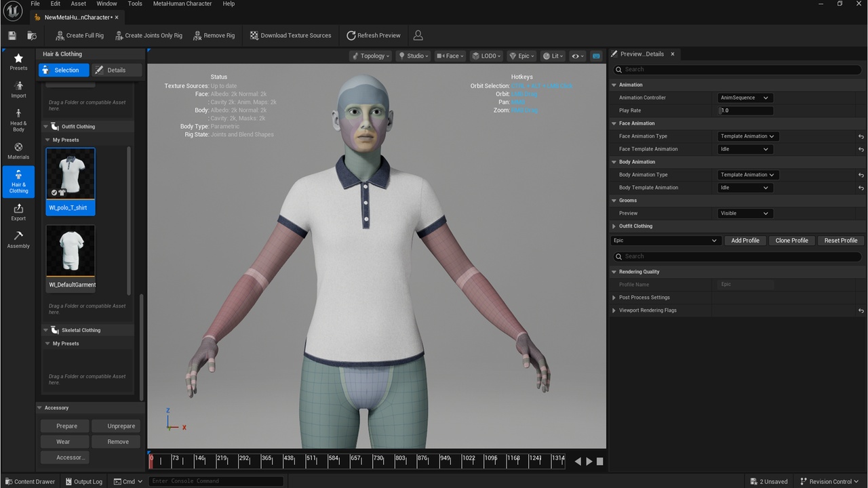Open the Import sidebar section

pyautogui.click(x=18, y=89)
